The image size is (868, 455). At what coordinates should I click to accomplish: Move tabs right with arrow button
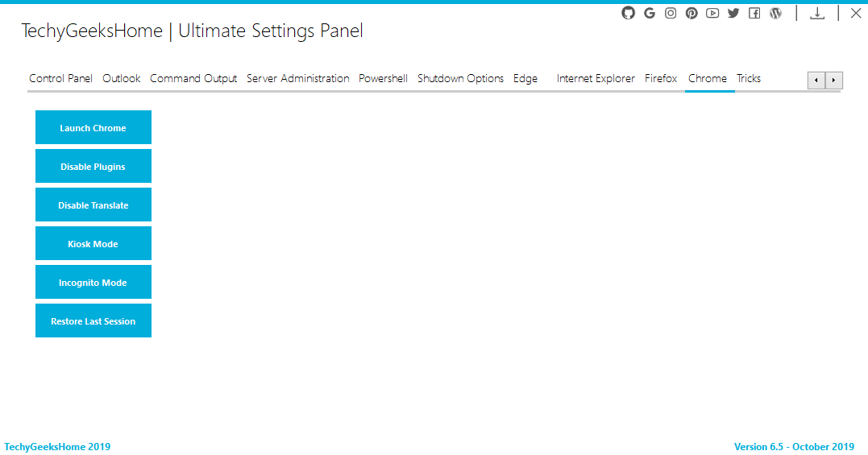pyautogui.click(x=834, y=81)
